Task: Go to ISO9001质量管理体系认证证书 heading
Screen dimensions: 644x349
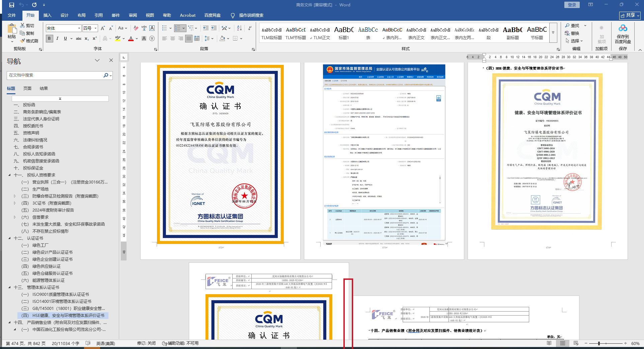Action: tap(61, 295)
